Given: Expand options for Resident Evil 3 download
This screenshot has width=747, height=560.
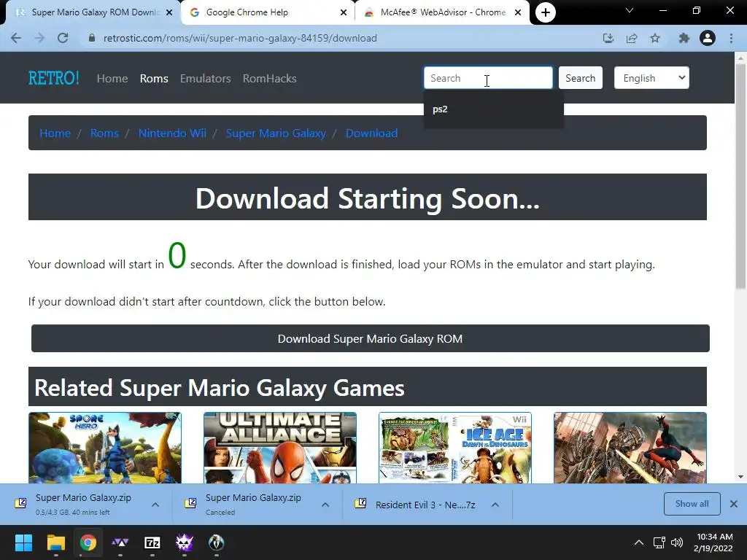Looking at the screenshot, I should tap(495, 505).
